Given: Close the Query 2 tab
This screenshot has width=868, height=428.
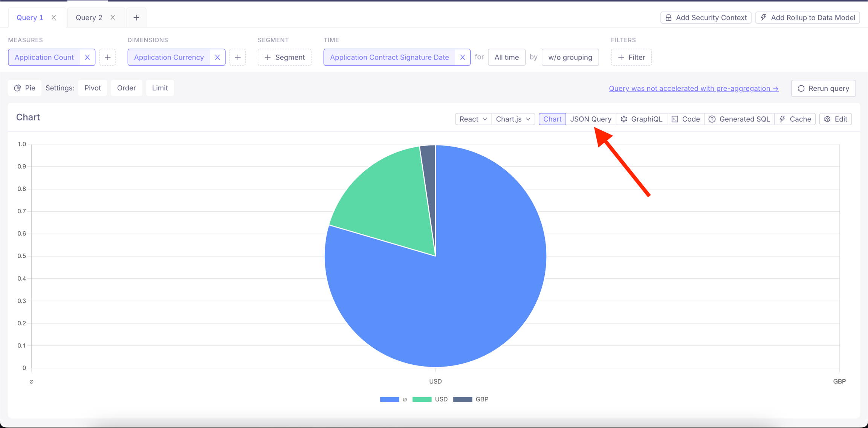Looking at the screenshot, I should (113, 18).
